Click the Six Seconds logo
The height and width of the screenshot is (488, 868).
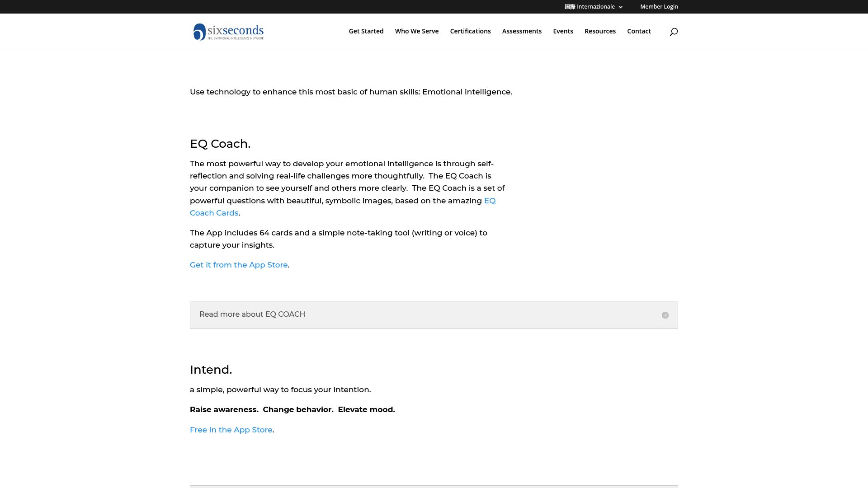(x=228, y=32)
